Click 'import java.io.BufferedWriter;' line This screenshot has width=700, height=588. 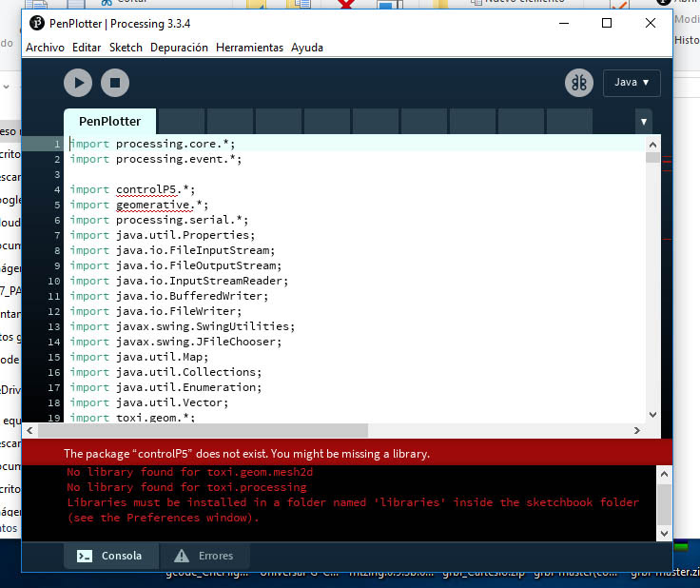(x=169, y=296)
